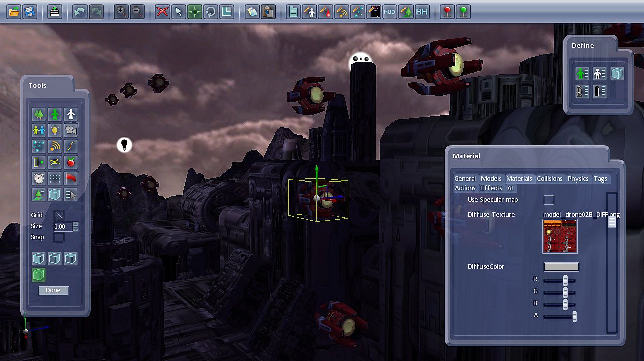Click the undo arrow in the toolbar
This screenshot has width=644, height=361.
pos(79,12)
